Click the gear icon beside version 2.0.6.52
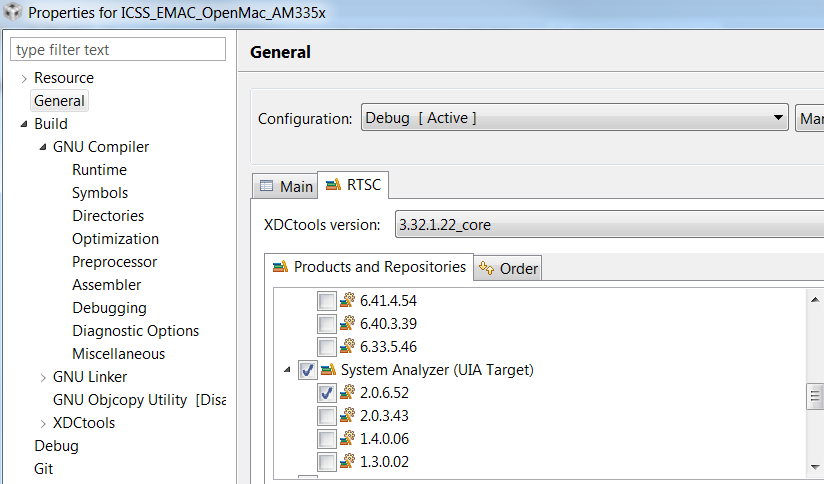The height and width of the screenshot is (484, 824). [x=348, y=393]
